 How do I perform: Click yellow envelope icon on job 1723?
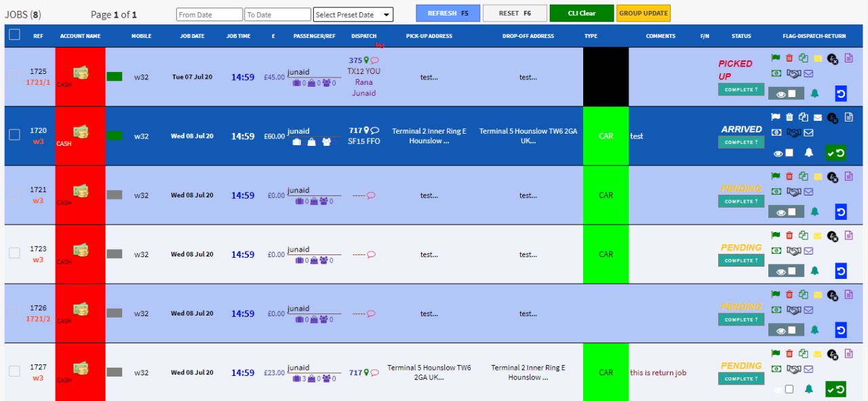point(818,236)
